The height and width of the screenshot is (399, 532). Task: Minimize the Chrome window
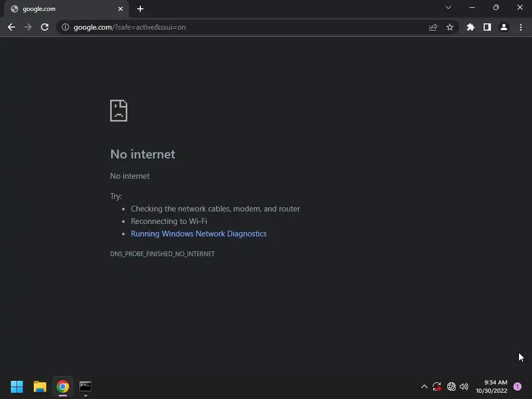pos(472,7)
